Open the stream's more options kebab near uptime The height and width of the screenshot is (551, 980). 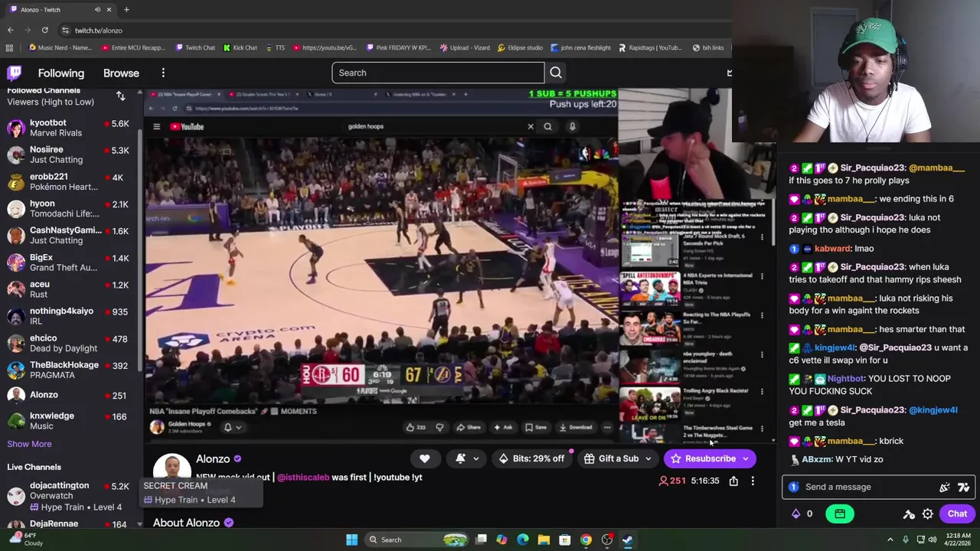coord(753,481)
